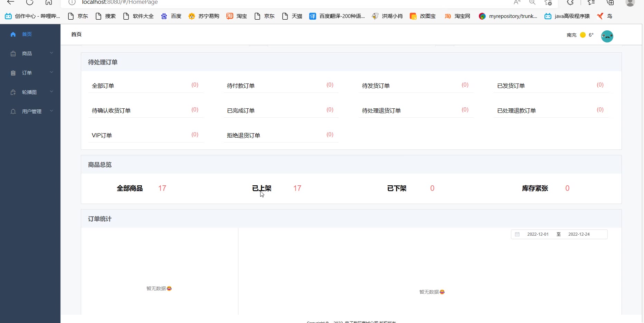Open the browser profile avatar

pyautogui.click(x=630, y=2)
